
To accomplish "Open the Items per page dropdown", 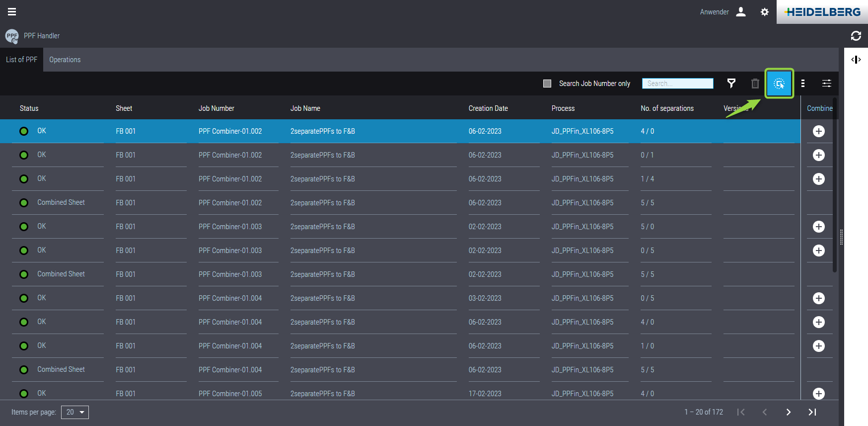I will tap(75, 412).
